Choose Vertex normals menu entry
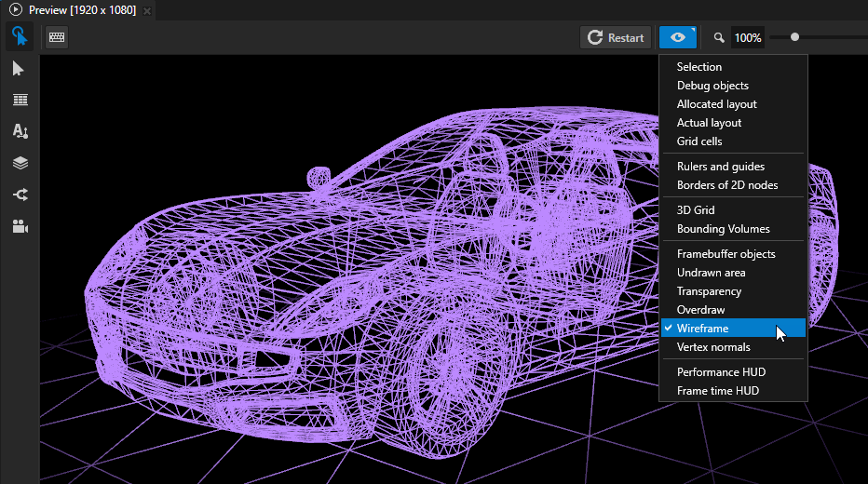This screenshot has width=868, height=484. tap(713, 347)
